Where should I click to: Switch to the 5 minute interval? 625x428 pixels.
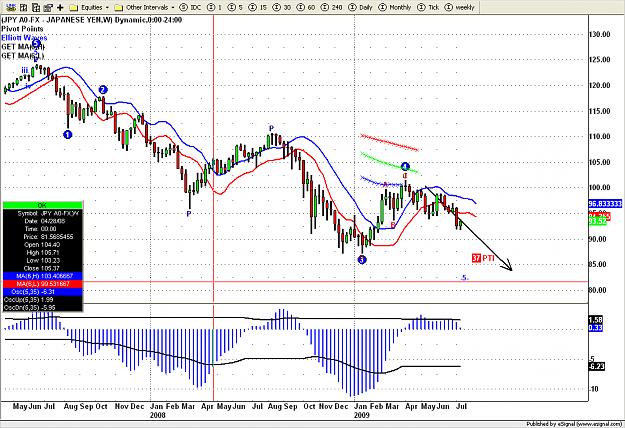tap(236, 7)
